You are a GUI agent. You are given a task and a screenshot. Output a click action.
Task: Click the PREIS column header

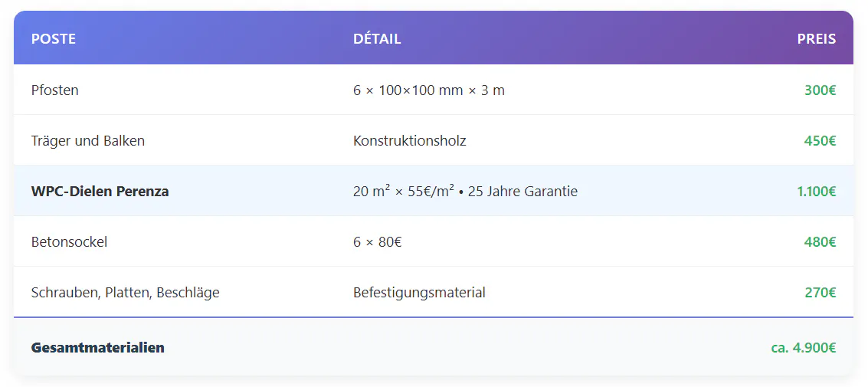click(x=816, y=38)
